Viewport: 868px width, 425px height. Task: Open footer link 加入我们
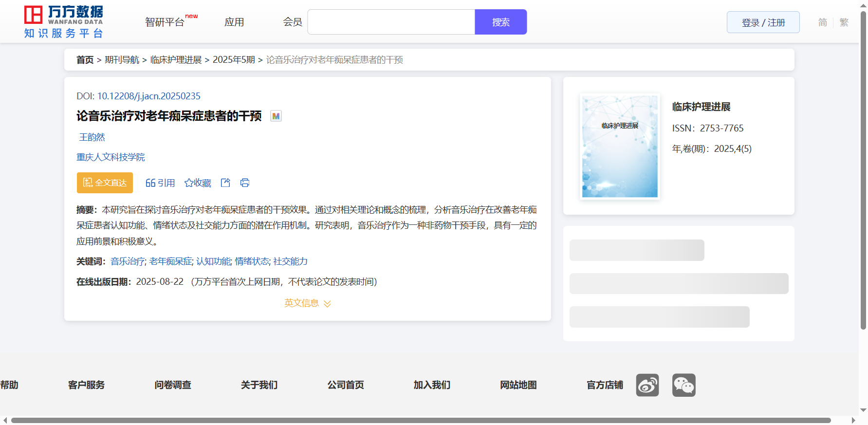432,385
